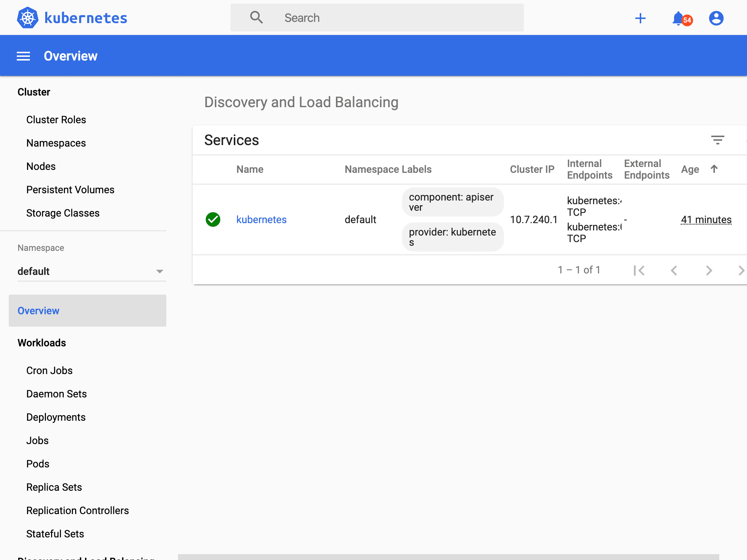This screenshot has height=560, width=747.
Task: Click the Overview page title in toolbar
Action: tap(71, 56)
